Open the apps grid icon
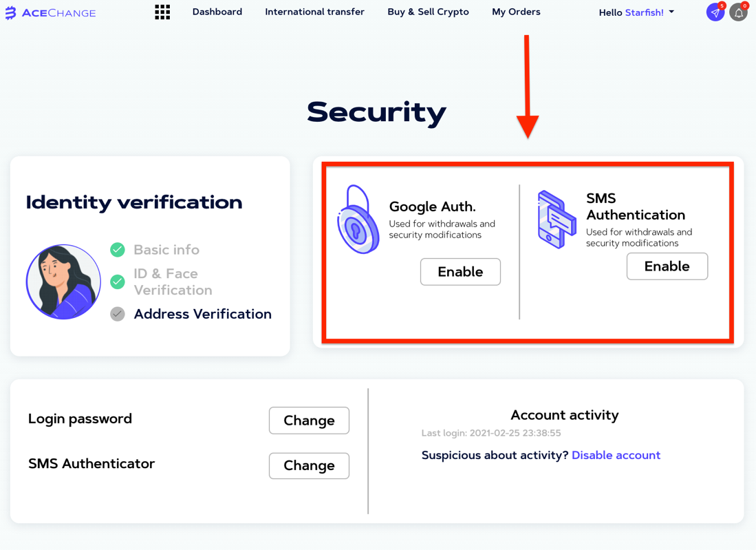Viewport: 756px width, 550px height. (x=162, y=12)
